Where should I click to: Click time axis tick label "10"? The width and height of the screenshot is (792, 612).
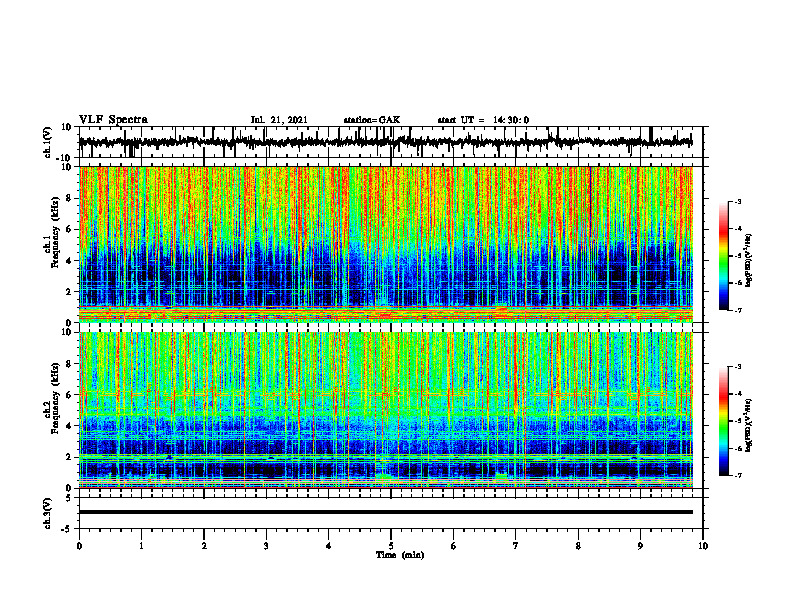click(703, 546)
